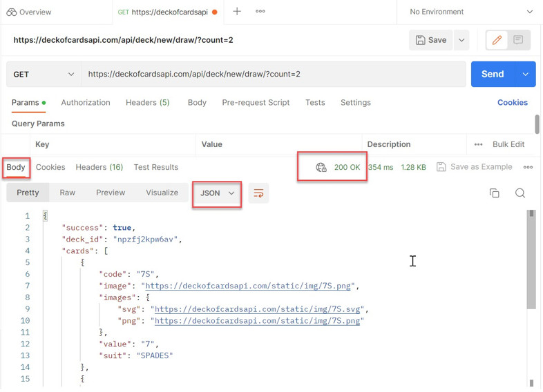Click the 354 ms response time
The image size is (543, 392).
(381, 168)
